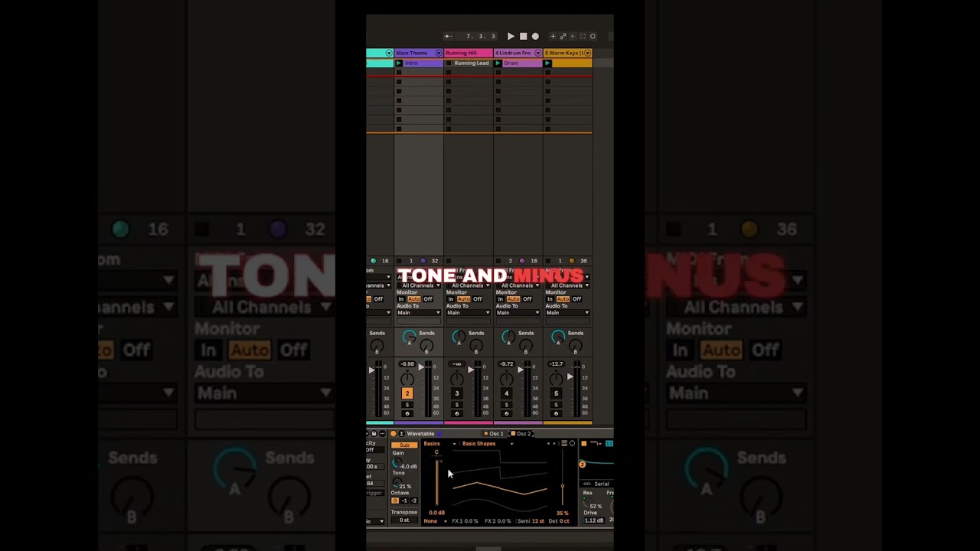
Task: Click the plus icon in transport bar
Action: [553, 36]
